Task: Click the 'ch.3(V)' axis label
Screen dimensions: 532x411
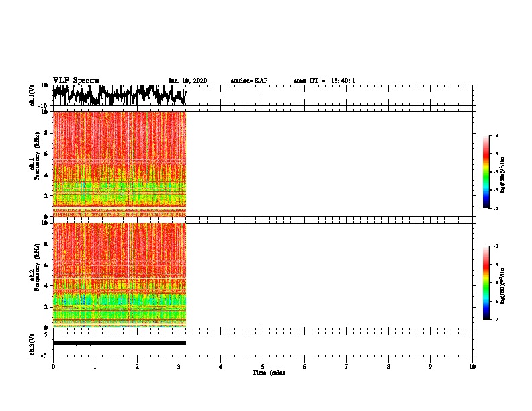Action: (x=32, y=345)
